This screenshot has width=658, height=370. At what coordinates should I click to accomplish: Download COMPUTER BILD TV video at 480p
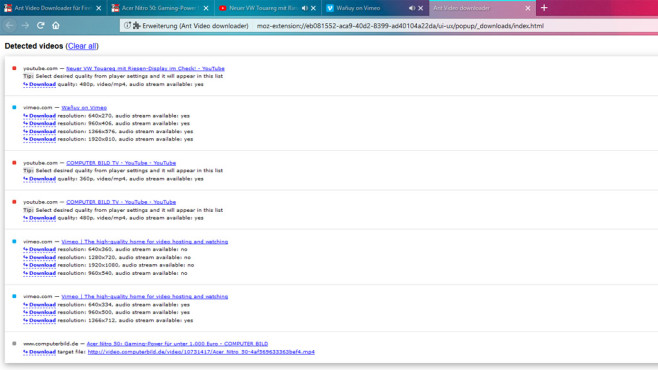[39, 218]
